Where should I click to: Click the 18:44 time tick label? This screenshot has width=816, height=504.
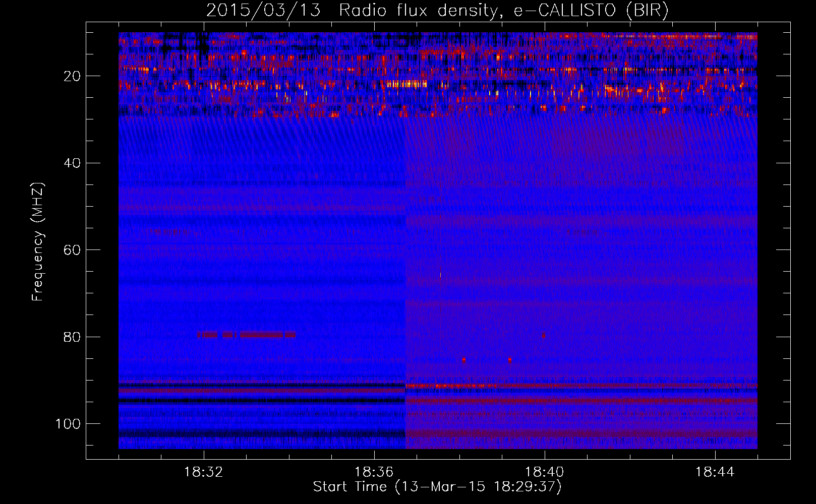[715, 472]
